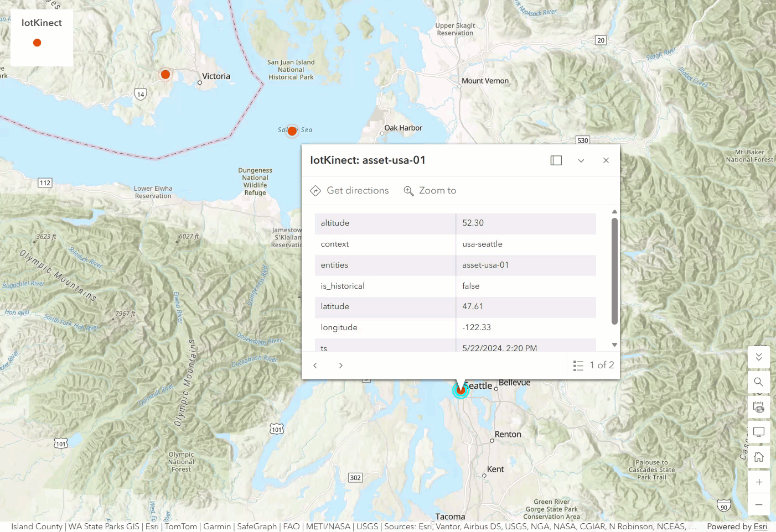
Task: Select the orange marker near Victoria
Action: pos(165,74)
